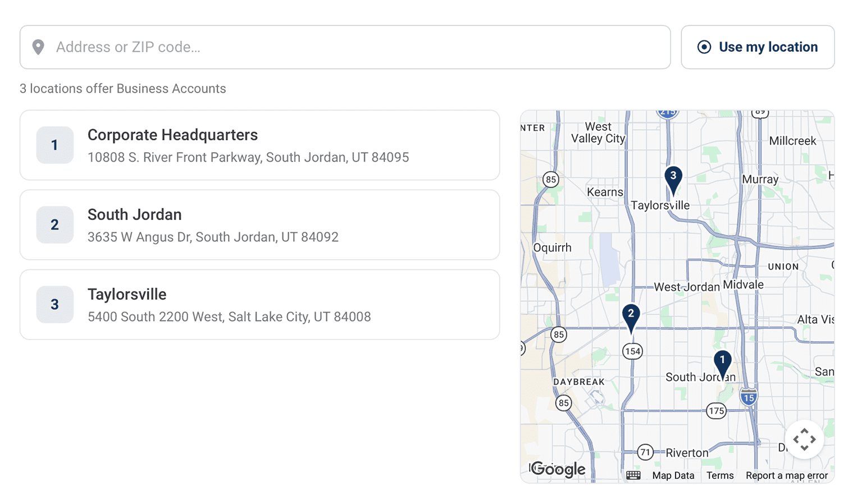This screenshot has width=857, height=504.
Task: Click map pin number 1
Action: tap(722, 363)
